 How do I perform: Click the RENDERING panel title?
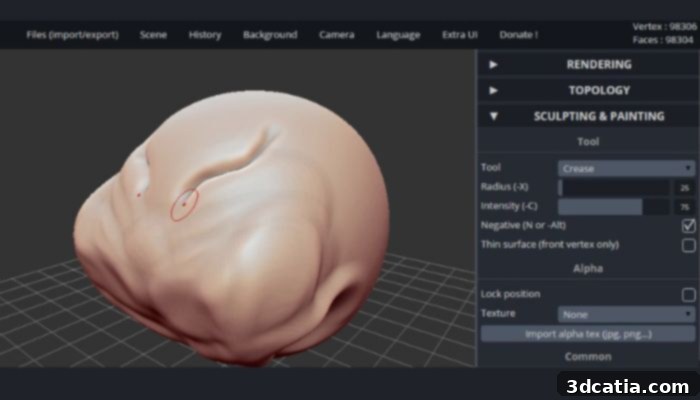[x=599, y=65]
